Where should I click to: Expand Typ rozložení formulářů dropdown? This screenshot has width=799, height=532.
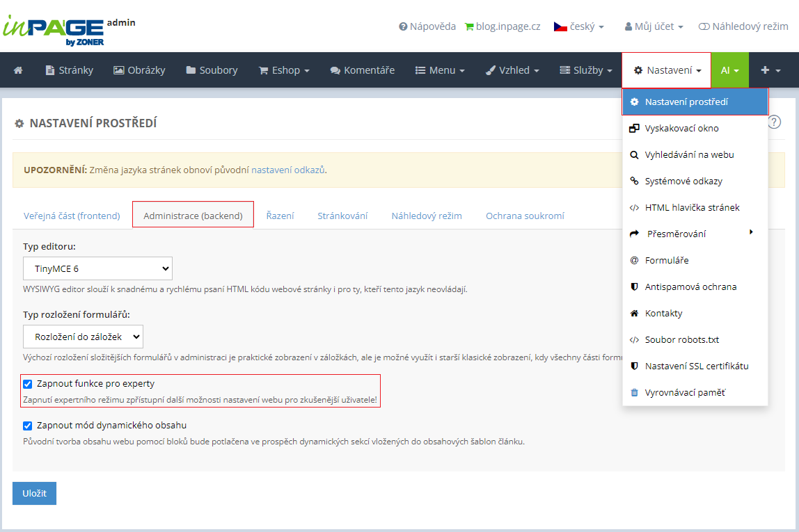(x=83, y=337)
